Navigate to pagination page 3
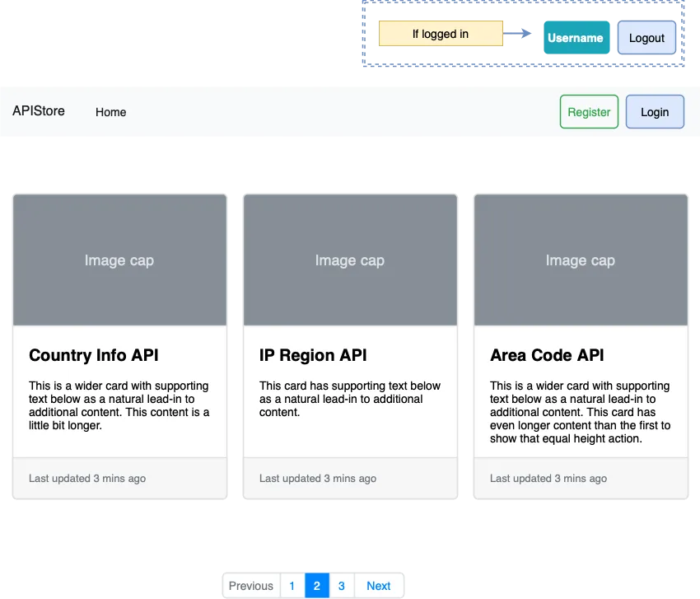This screenshot has width=700, height=599. click(x=342, y=586)
